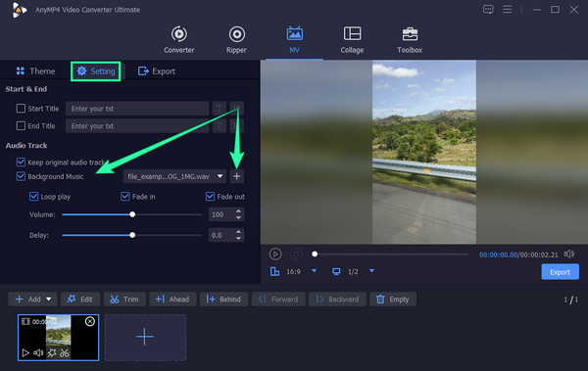The width and height of the screenshot is (588, 371).
Task: Open the feedback message icon
Action: (488, 10)
